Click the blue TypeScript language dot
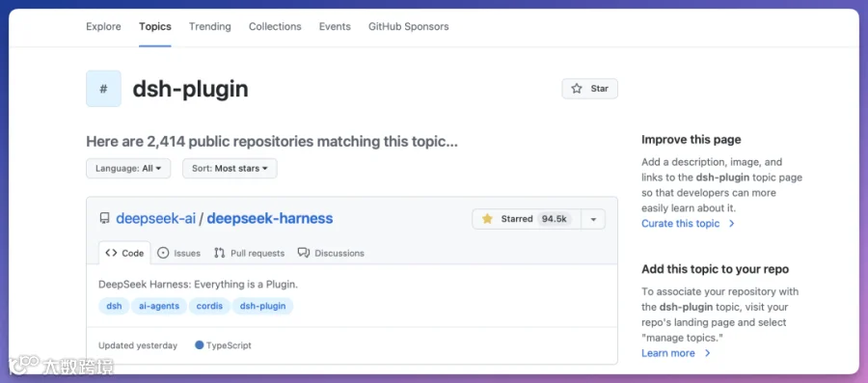The height and width of the screenshot is (383, 868). click(x=200, y=345)
